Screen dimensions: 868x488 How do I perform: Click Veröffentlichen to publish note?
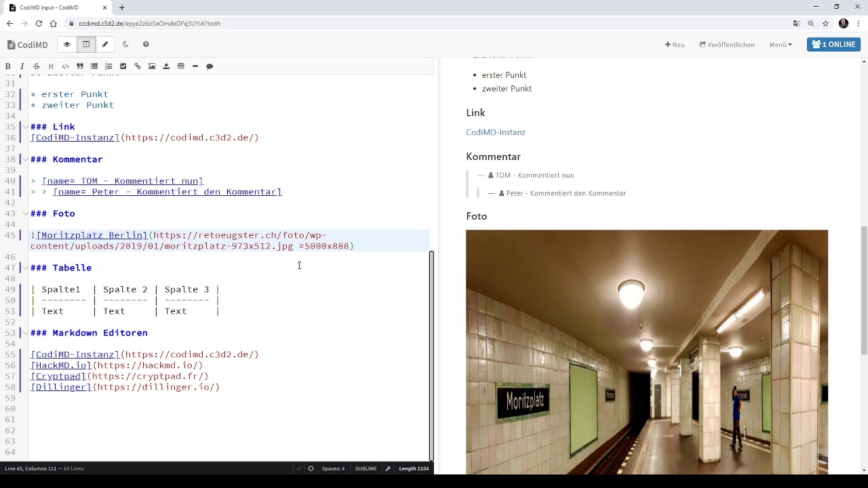pyautogui.click(x=727, y=45)
